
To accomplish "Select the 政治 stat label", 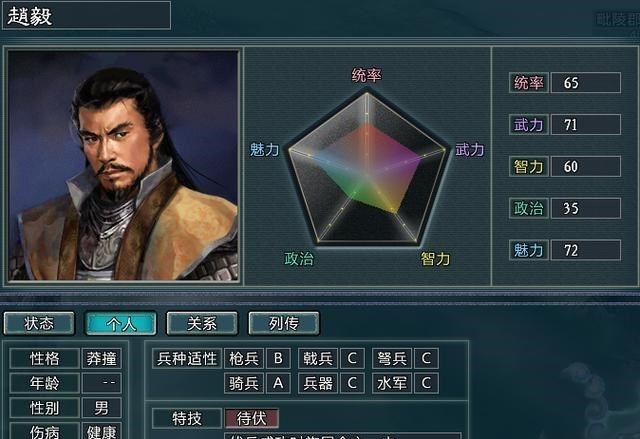I will click(529, 208).
